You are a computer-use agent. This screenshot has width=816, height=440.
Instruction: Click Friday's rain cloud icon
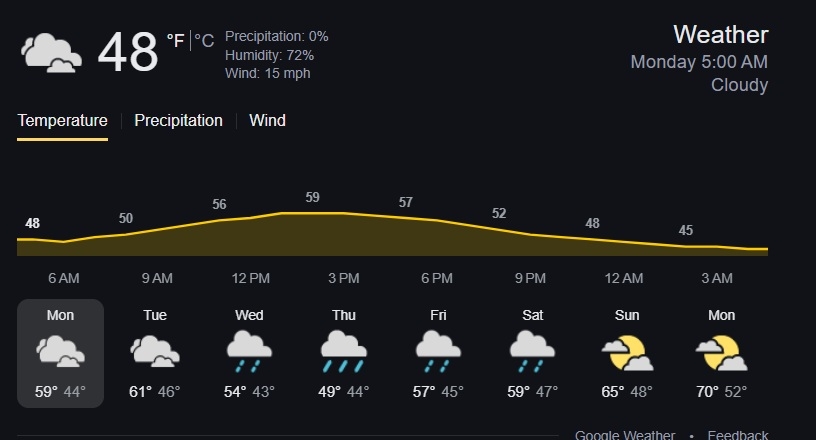click(x=438, y=351)
